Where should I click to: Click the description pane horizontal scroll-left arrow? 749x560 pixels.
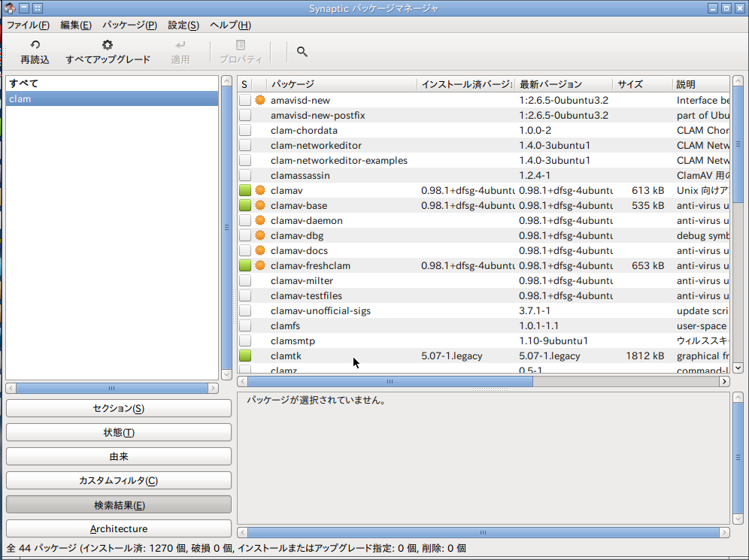[x=243, y=532]
